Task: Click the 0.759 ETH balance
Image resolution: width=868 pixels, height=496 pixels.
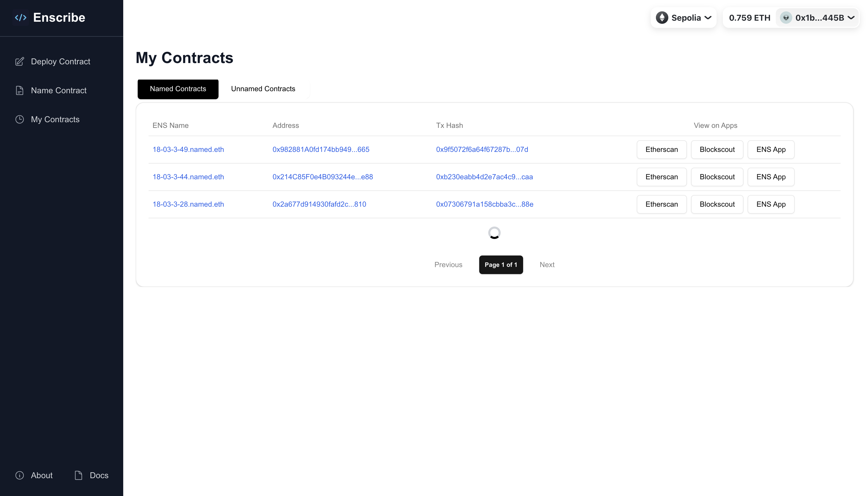Action: click(x=749, y=18)
